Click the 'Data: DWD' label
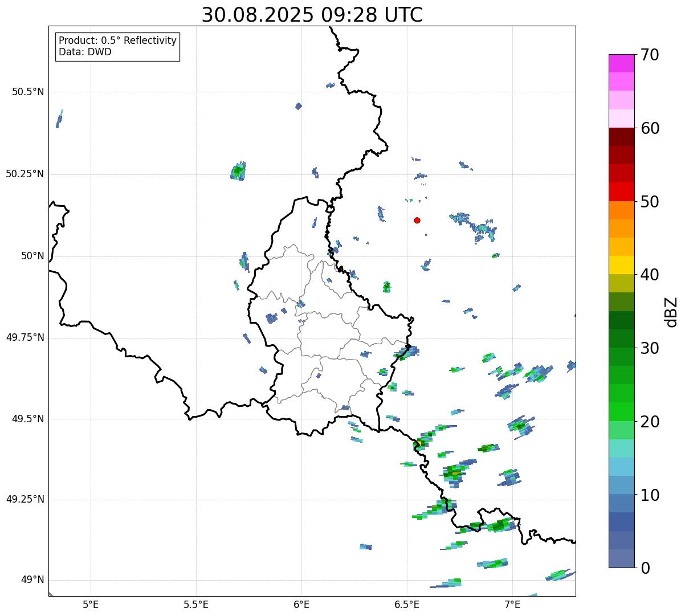 85,52
